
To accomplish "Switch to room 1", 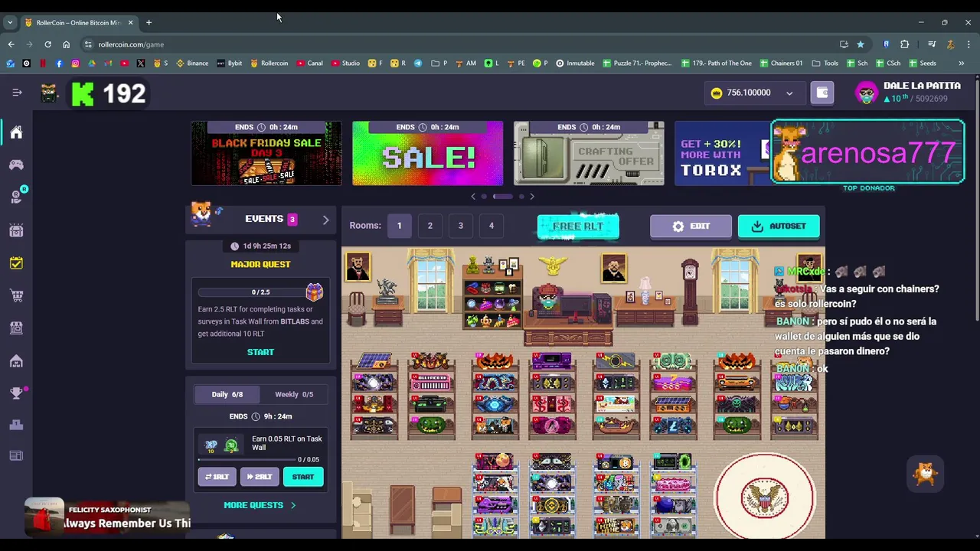I will 399,226.
